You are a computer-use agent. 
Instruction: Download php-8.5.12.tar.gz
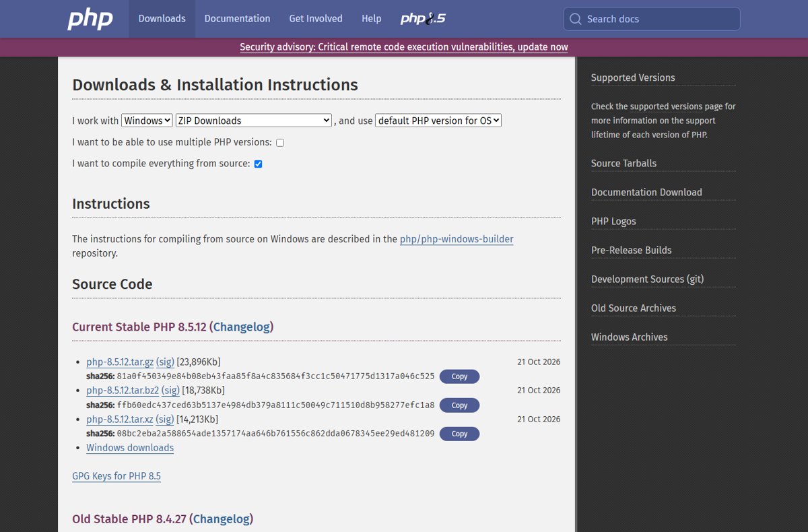(120, 362)
